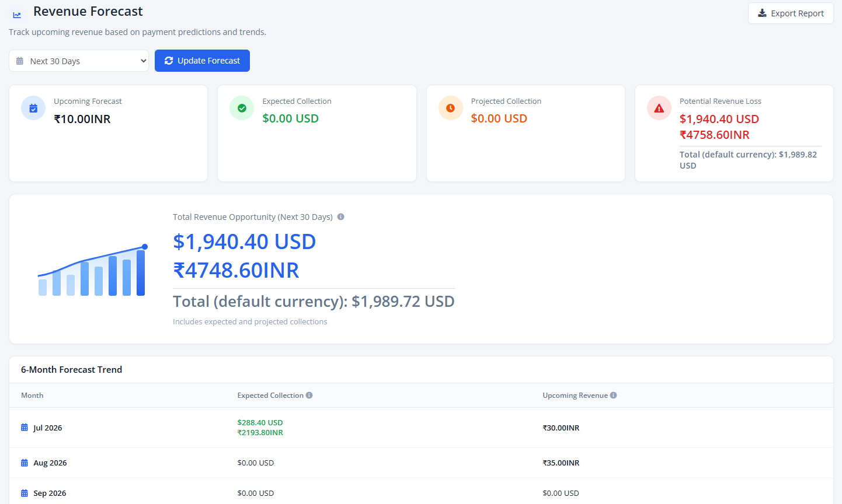Viewport: 842px width, 504px height.
Task: Click info icon beside Total Revenue Opportunity
Action: tap(341, 216)
